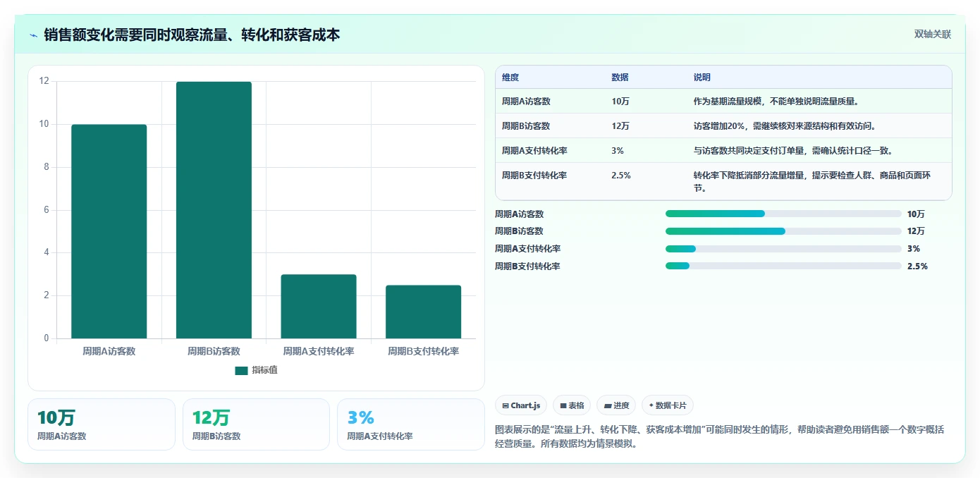This screenshot has height=478, width=980.
Task: Click the 周期A支付转化率 x-axis label
Action: pyautogui.click(x=319, y=351)
